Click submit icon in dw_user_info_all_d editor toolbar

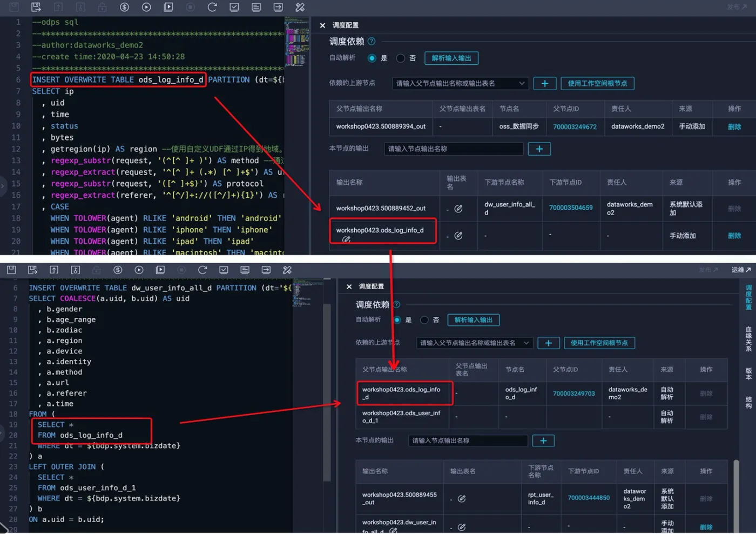54,270
